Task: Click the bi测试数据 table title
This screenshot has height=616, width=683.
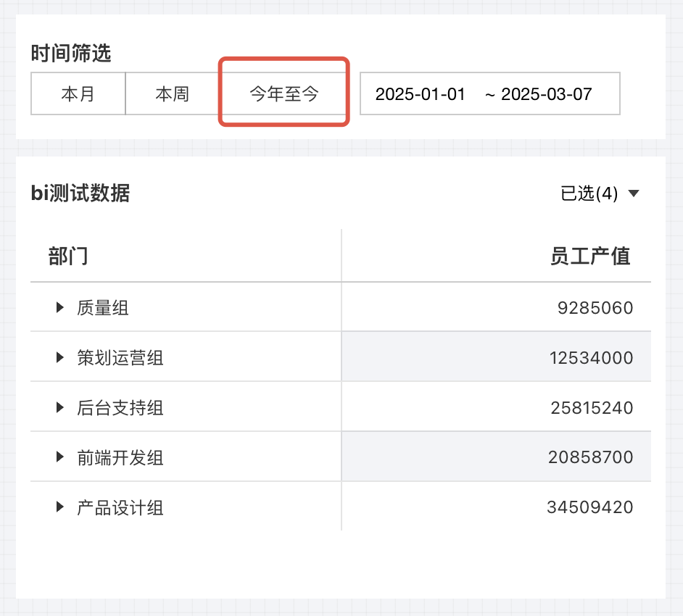Action: coord(80,193)
